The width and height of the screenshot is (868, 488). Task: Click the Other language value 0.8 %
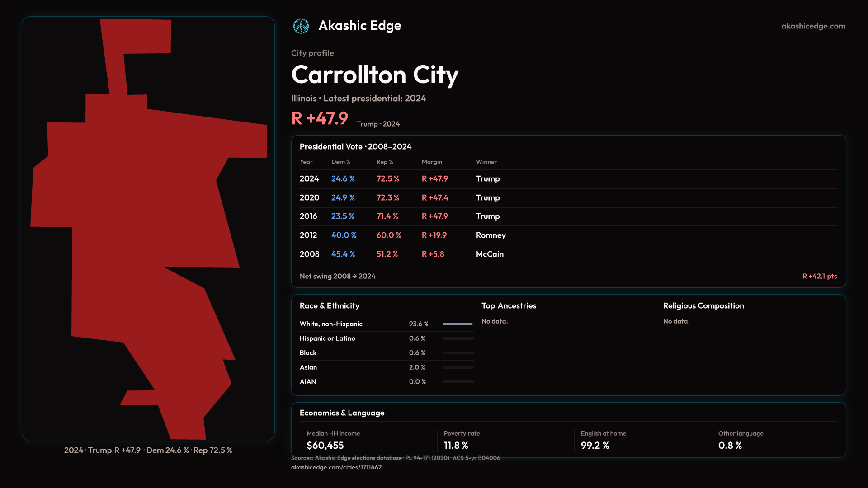coord(730,446)
